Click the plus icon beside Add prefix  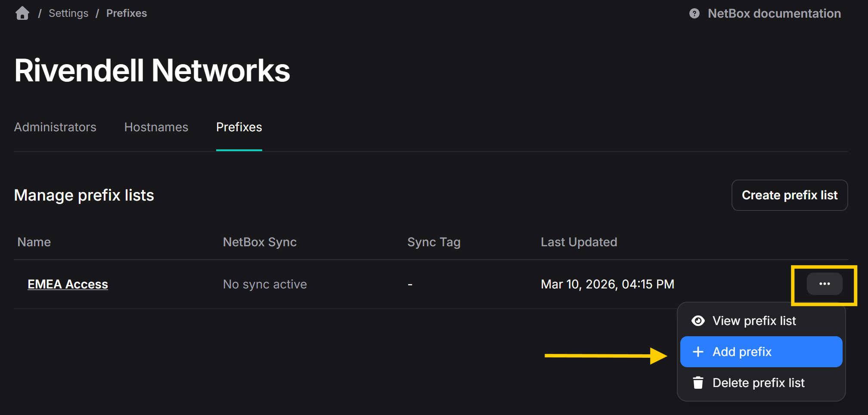pos(698,352)
